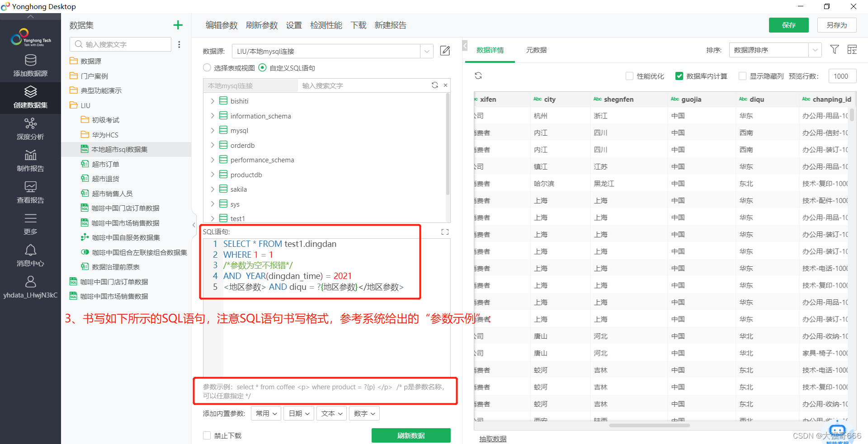Collapse the dataset tree with side arrow
Screen dimensions: 868x444
pyautogui.click(x=193, y=225)
